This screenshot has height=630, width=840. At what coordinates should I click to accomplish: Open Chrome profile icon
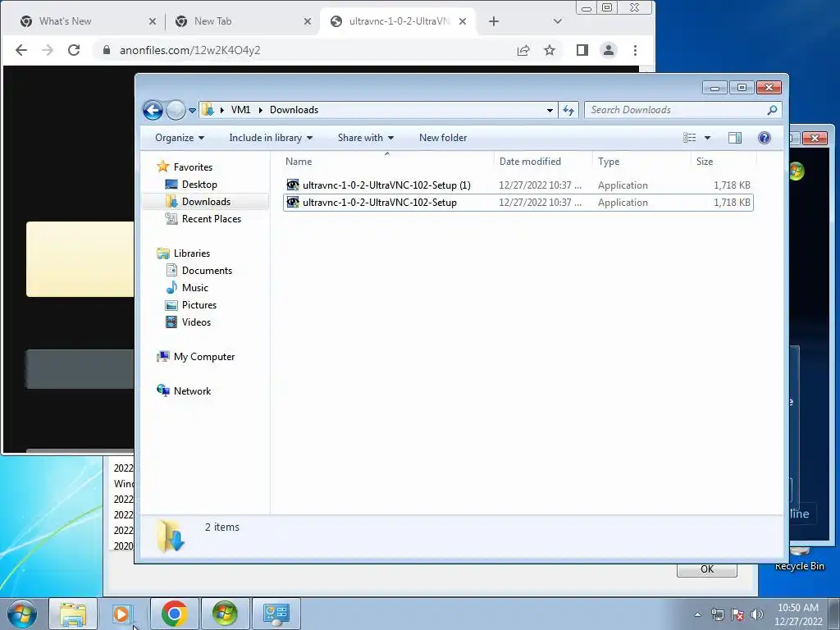pos(608,50)
